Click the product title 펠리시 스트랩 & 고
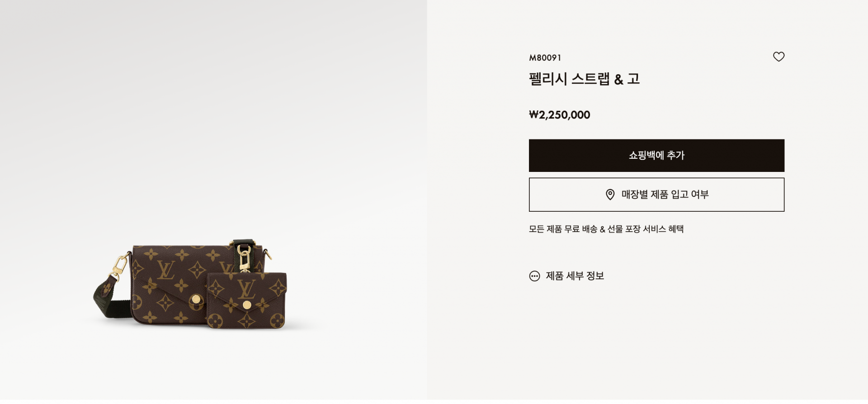The width and height of the screenshot is (868, 404). [584, 79]
